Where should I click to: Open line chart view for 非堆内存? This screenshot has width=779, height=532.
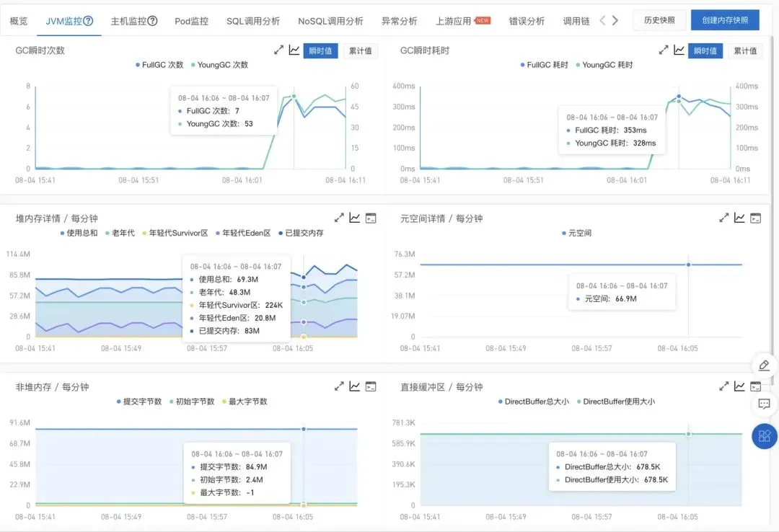pos(355,386)
